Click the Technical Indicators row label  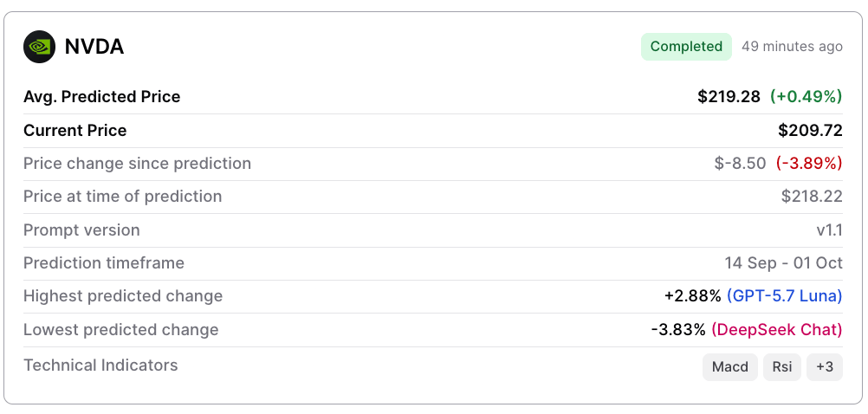100,365
